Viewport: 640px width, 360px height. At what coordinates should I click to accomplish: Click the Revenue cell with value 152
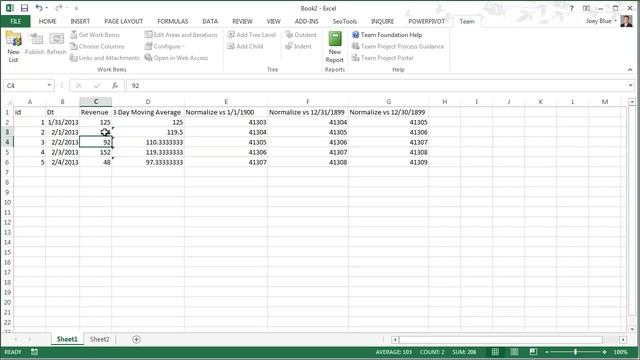[x=96, y=152]
